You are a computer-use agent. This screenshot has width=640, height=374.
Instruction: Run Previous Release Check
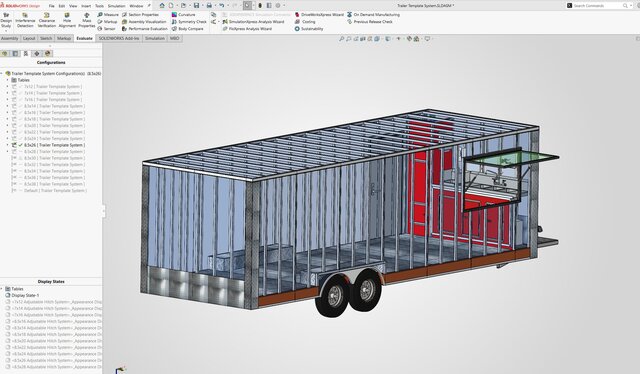click(x=370, y=22)
